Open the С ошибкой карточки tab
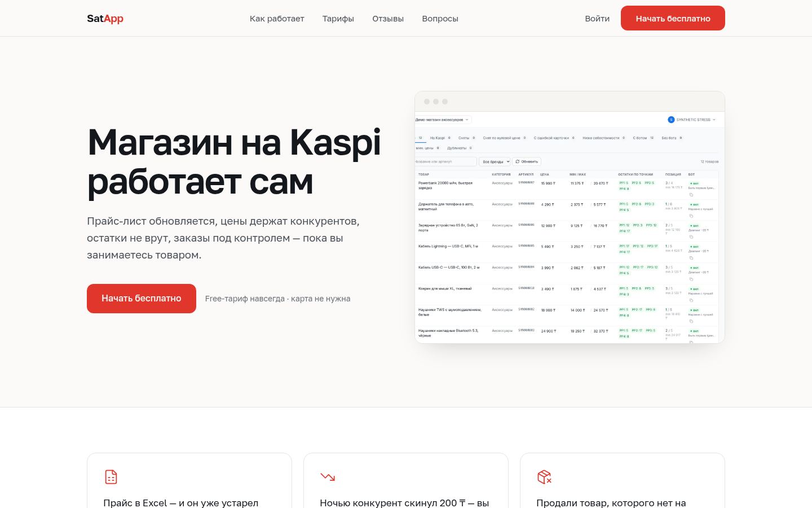This screenshot has height=508, width=812. point(554,138)
